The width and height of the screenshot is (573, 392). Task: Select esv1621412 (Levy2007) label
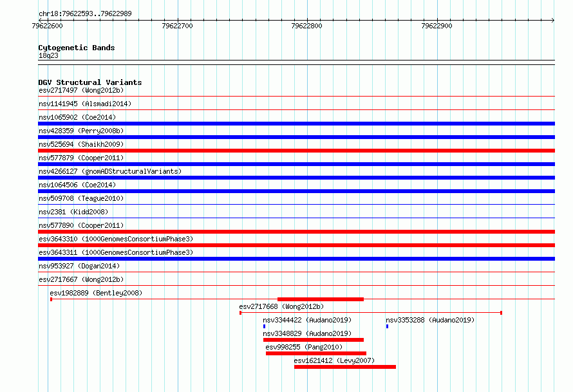(334, 360)
